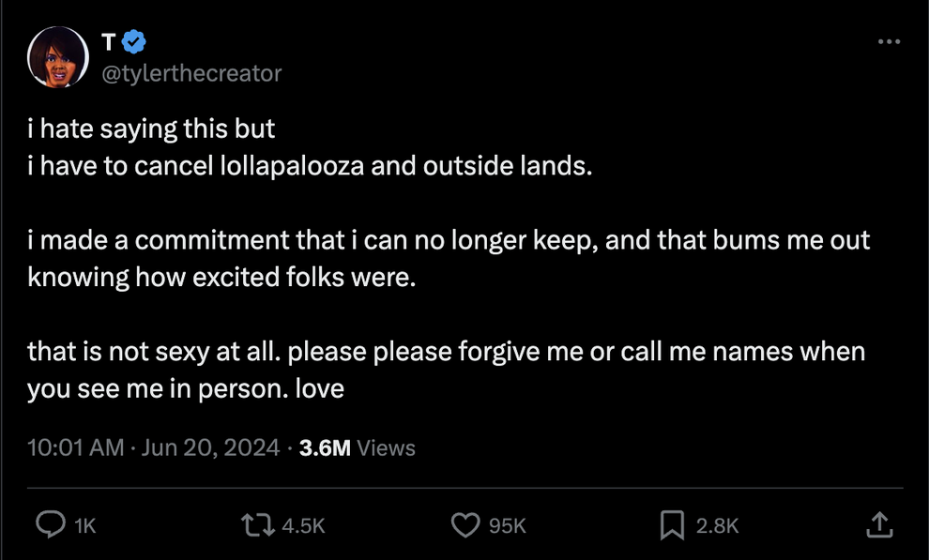929x560 pixels.
Task: Like the tweet with the heart icon
Action: (x=466, y=525)
